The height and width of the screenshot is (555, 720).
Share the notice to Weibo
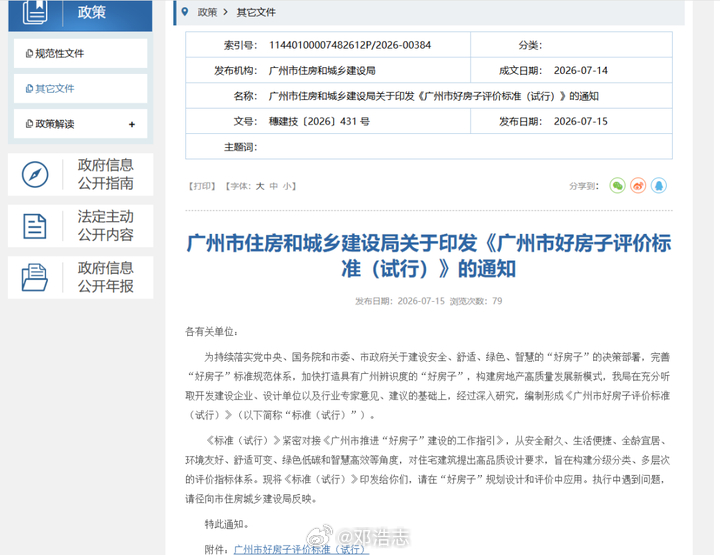(x=638, y=186)
